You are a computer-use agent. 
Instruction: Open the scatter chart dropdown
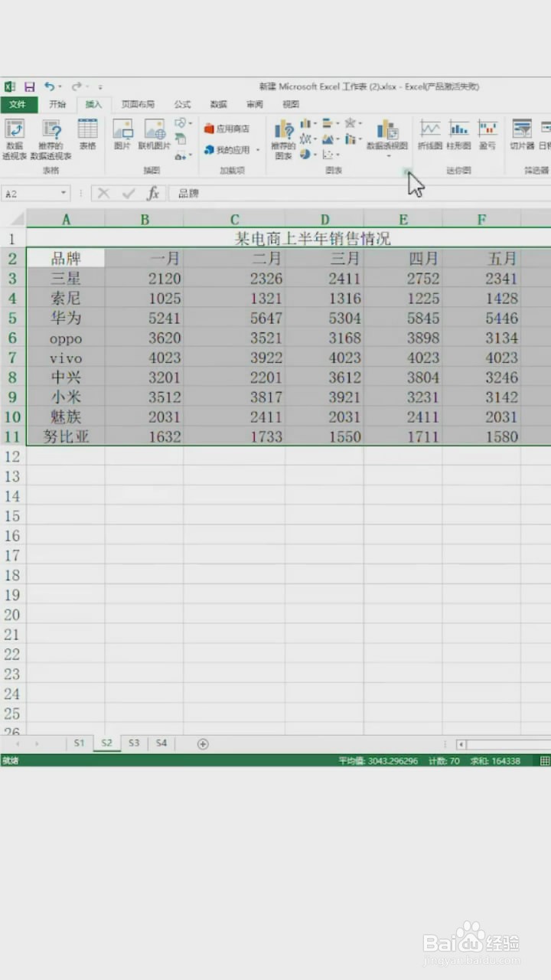pyautogui.click(x=331, y=154)
